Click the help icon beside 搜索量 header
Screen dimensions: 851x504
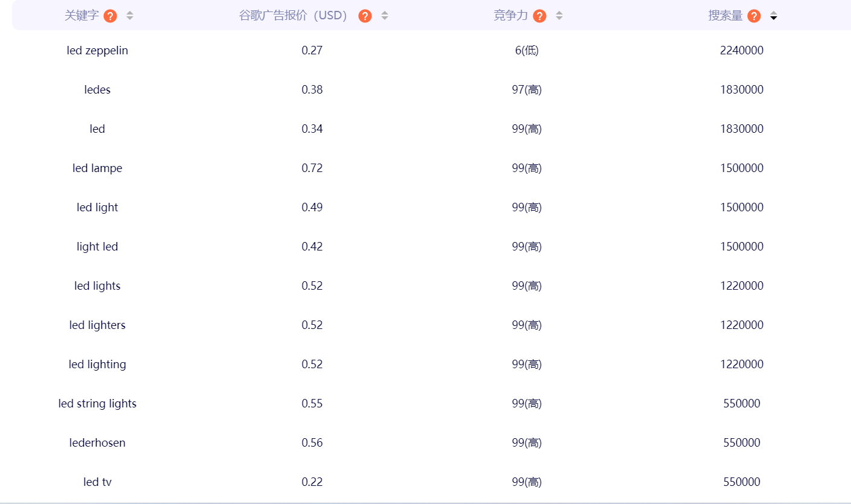click(754, 16)
